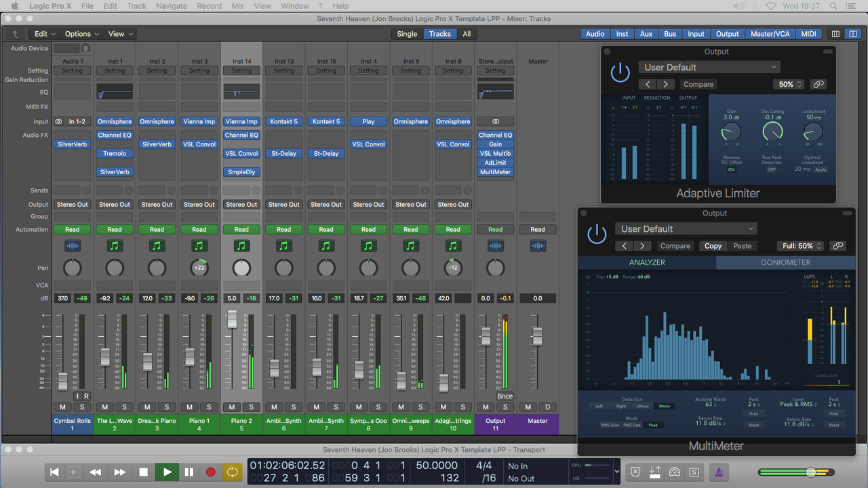The height and width of the screenshot is (488, 868).
Task: Open Adaptive Limiter User Default preset dropdown
Action: pos(709,67)
